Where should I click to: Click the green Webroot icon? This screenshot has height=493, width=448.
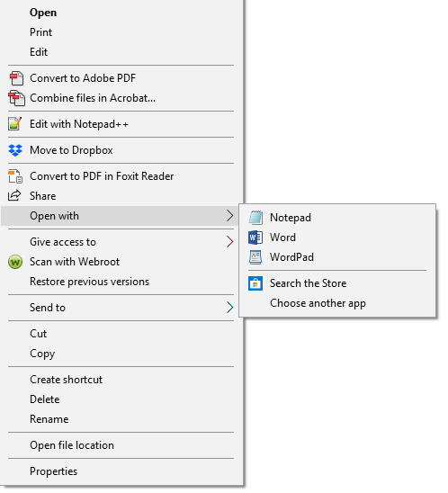(15, 262)
